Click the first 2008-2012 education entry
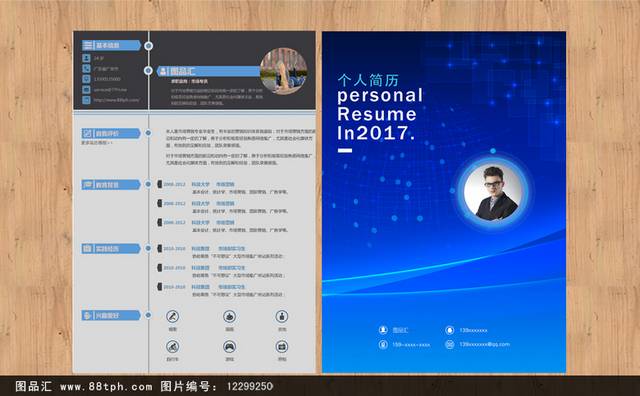Viewport: 640px width, 396px height. point(223,188)
